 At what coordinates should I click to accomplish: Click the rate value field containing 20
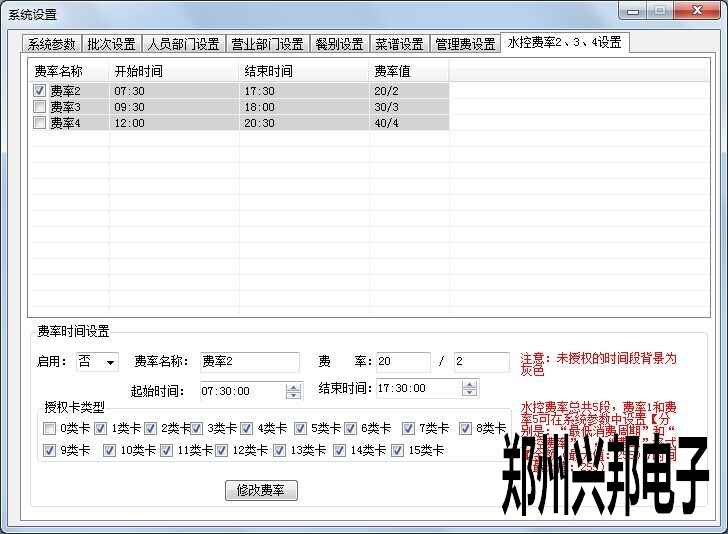[403, 362]
